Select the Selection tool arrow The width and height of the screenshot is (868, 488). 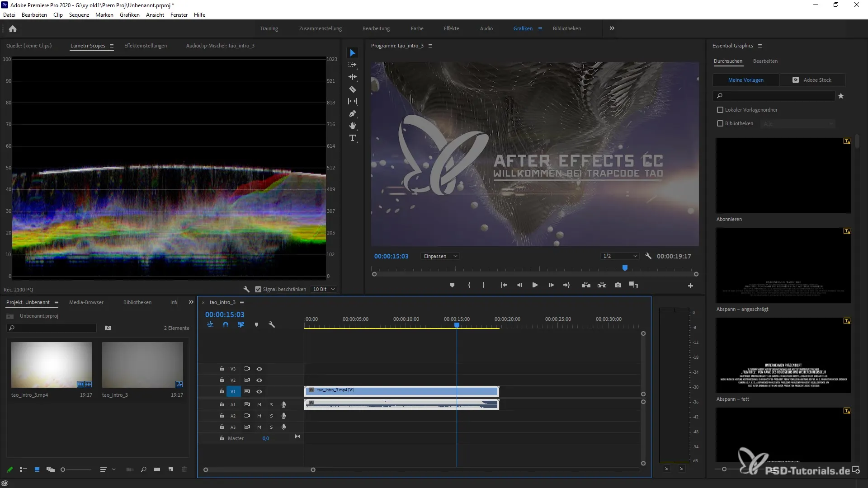353,53
